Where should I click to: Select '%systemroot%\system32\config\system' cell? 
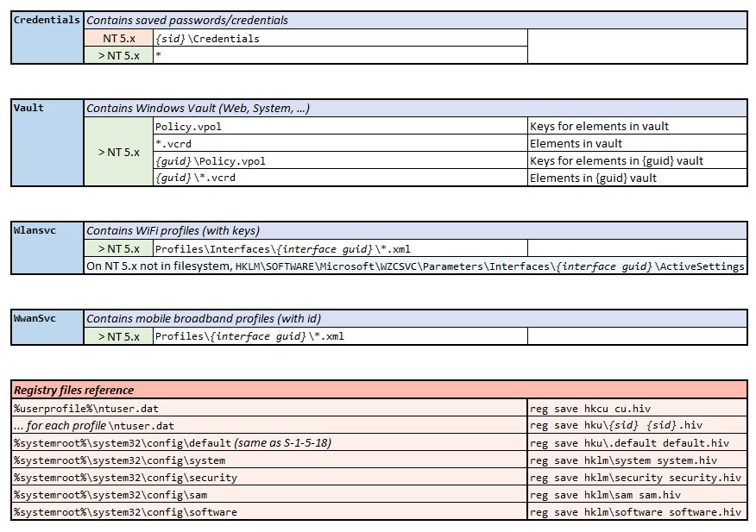pos(269,460)
